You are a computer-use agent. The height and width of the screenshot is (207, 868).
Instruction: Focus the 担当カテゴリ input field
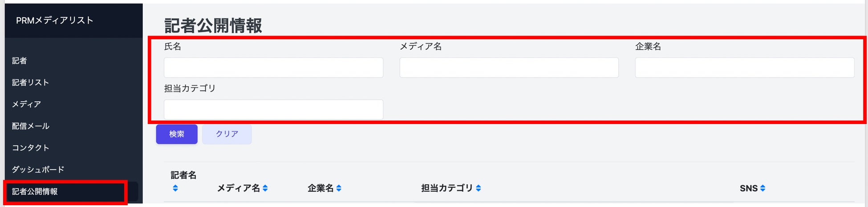tap(273, 110)
